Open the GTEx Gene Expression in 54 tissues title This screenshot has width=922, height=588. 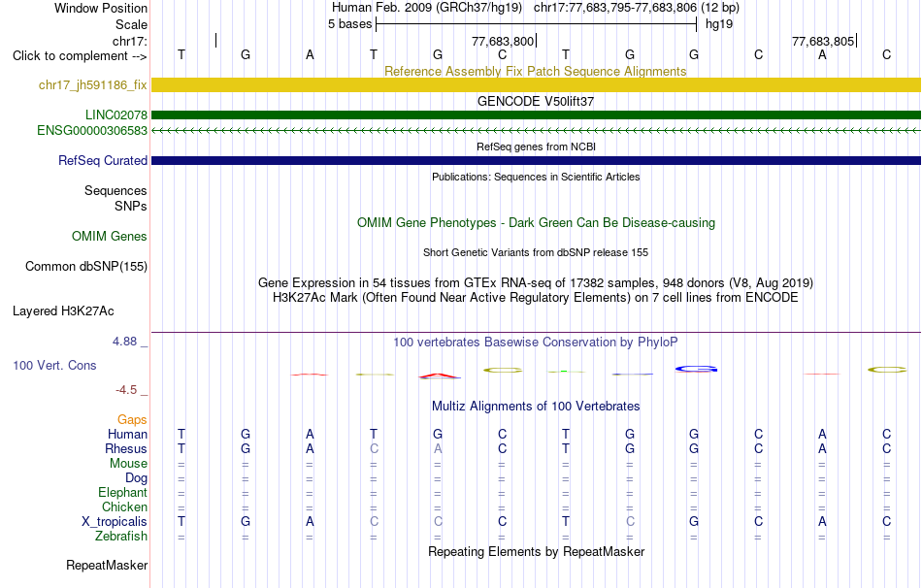pos(536,282)
